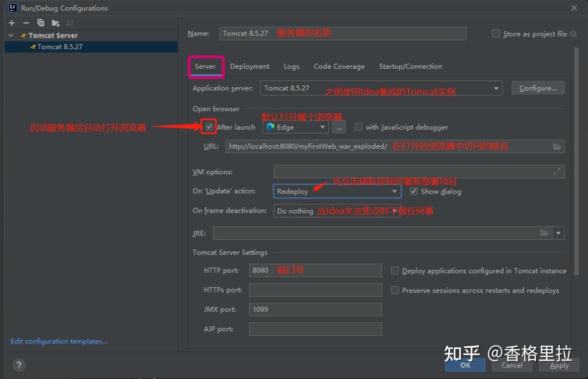
Task: Create a new folder in configurations toolbar
Action: click(x=54, y=23)
